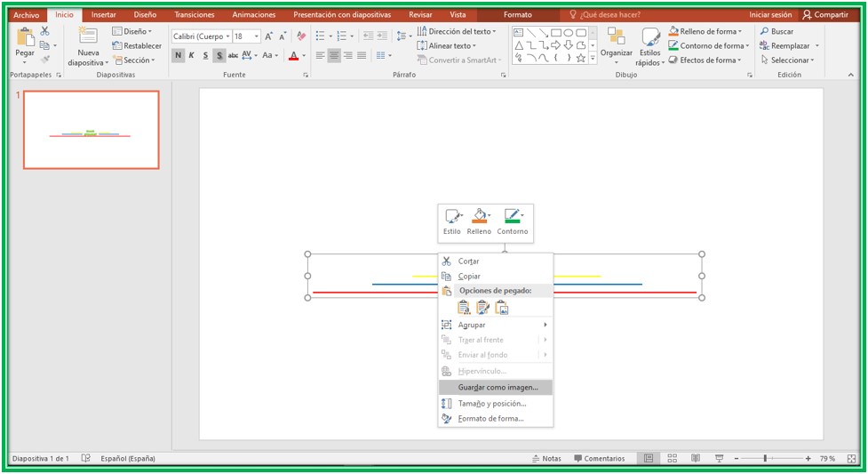
Task: Open Dirección del texto dropdown
Action: click(457, 31)
